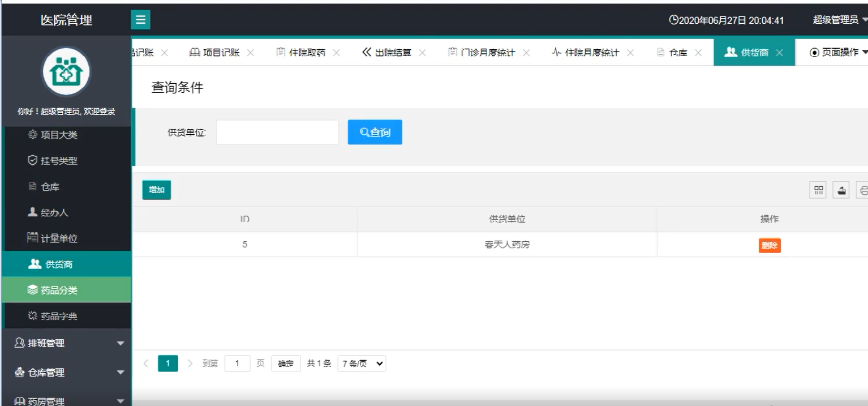
Task: Select 供货商 in the sidebar
Action: click(x=66, y=264)
